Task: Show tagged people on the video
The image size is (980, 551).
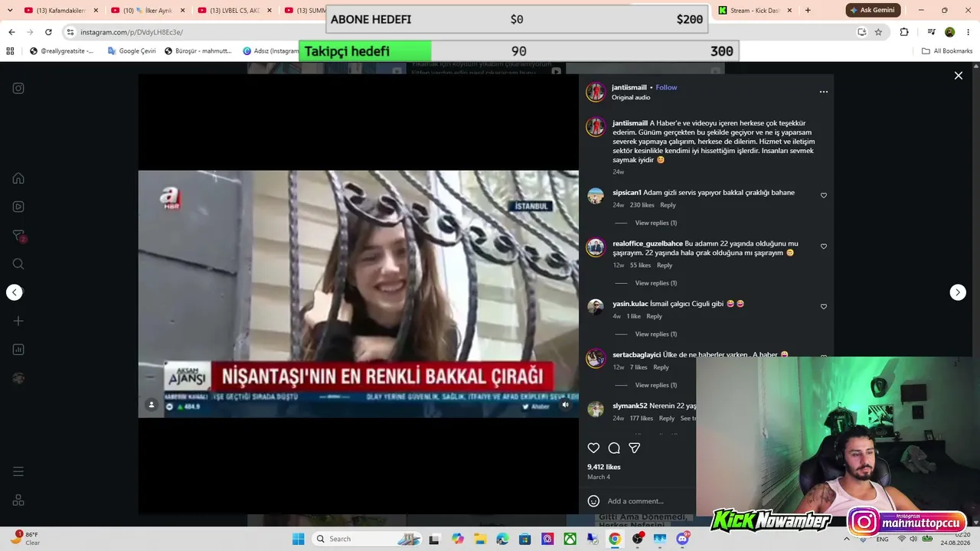Action: pyautogui.click(x=152, y=405)
